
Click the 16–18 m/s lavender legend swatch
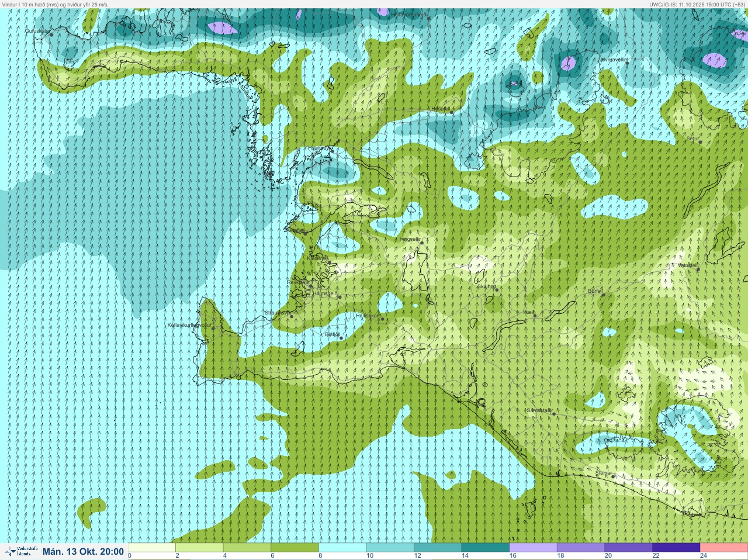coord(533,548)
